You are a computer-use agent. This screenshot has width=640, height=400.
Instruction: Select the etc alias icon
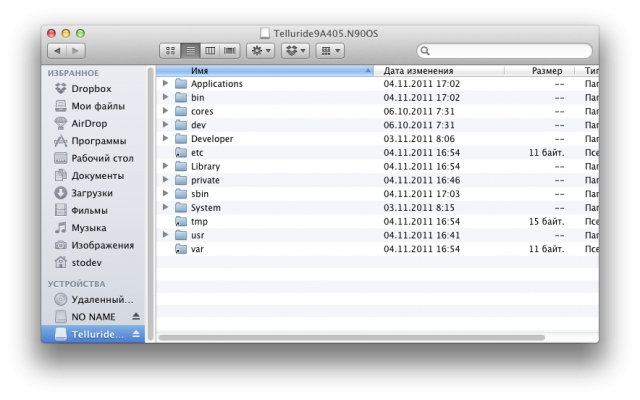181,153
